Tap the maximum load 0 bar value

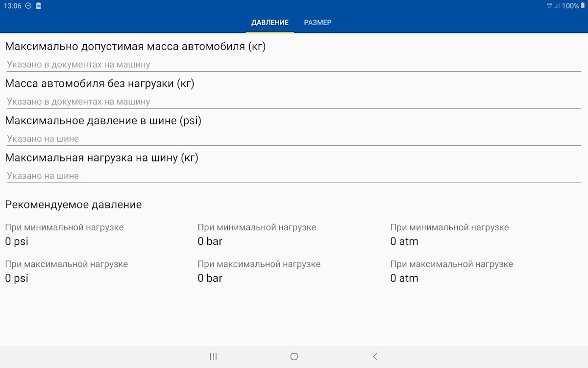(x=210, y=278)
